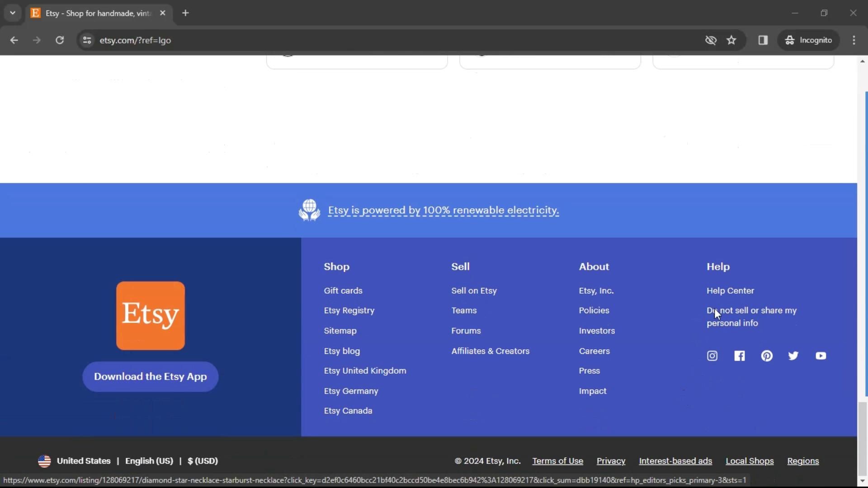Toggle the browser side panel
This screenshot has height=488, width=868.
[763, 40]
